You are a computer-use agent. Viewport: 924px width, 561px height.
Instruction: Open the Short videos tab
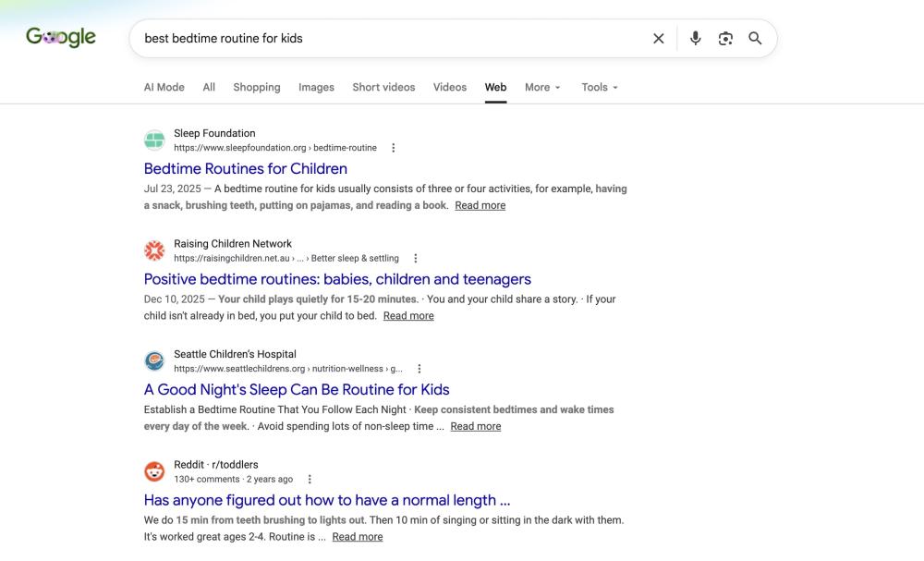point(383,87)
